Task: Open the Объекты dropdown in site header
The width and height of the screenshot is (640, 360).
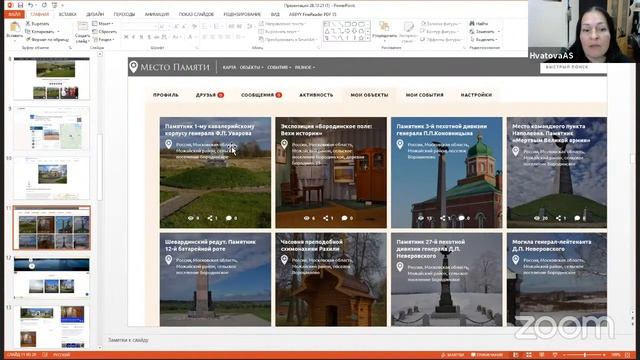Action: (x=251, y=67)
